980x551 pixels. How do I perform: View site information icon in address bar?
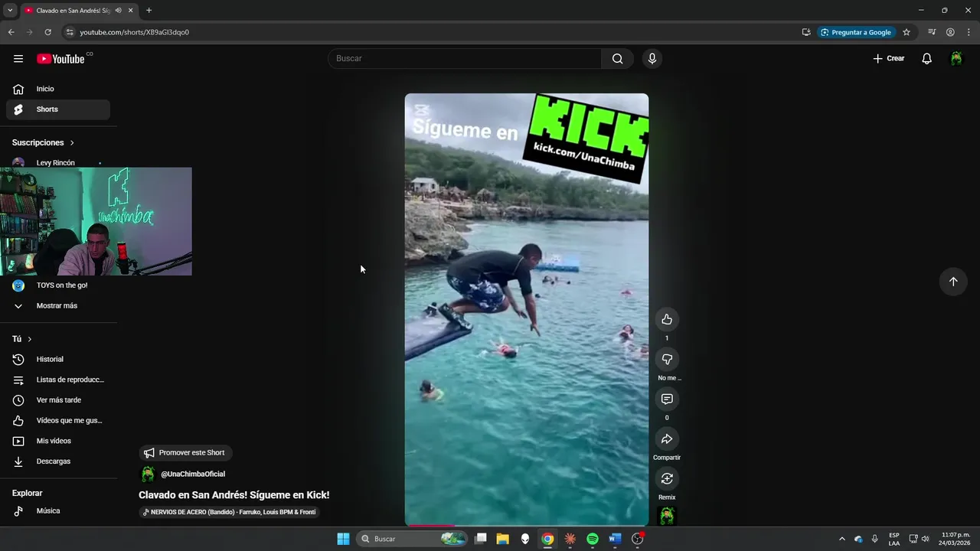pos(70,32)
